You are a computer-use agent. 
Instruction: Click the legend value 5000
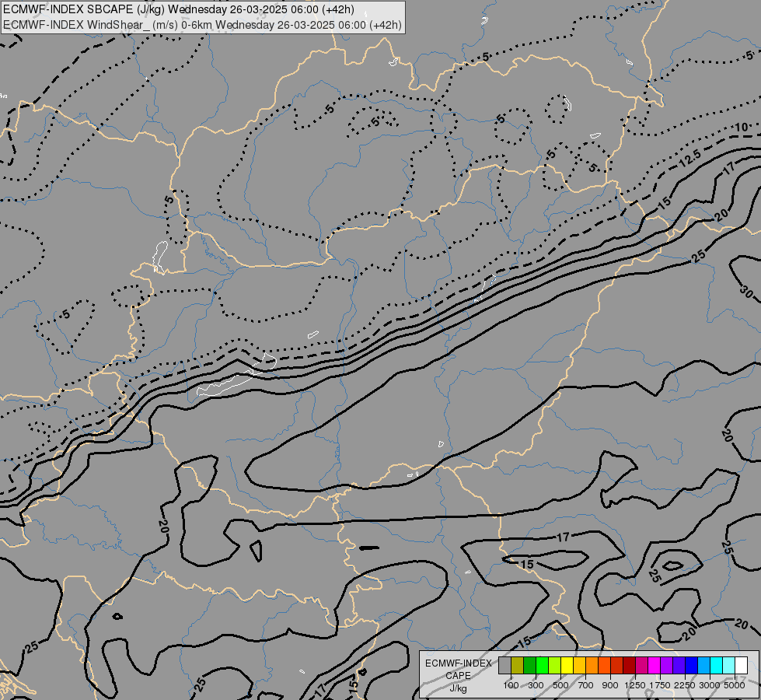735,685
